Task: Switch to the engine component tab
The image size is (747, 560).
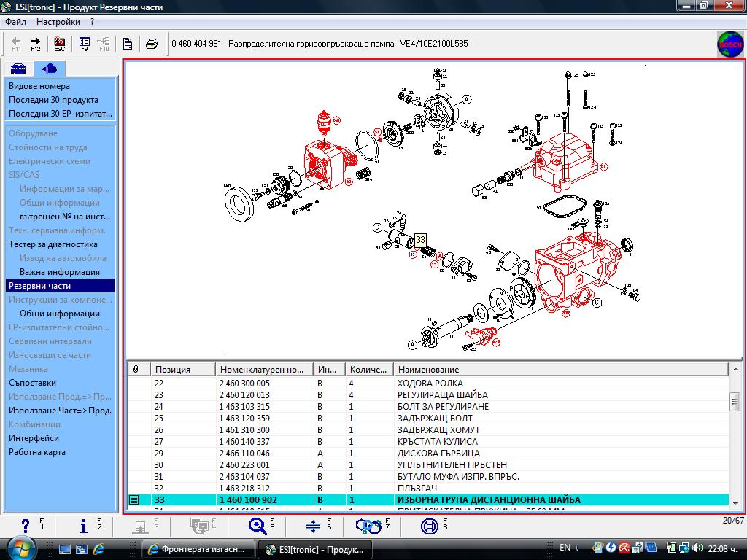Action: [x=49, y=69]
